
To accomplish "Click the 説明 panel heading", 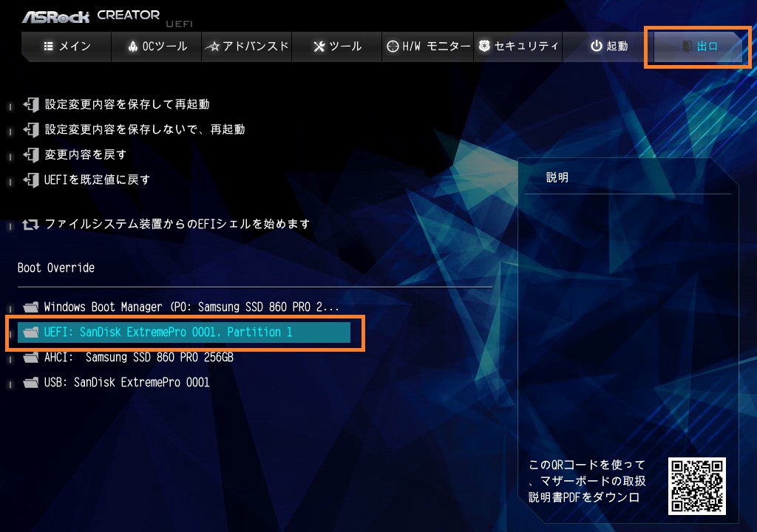I will coord(557,177).
